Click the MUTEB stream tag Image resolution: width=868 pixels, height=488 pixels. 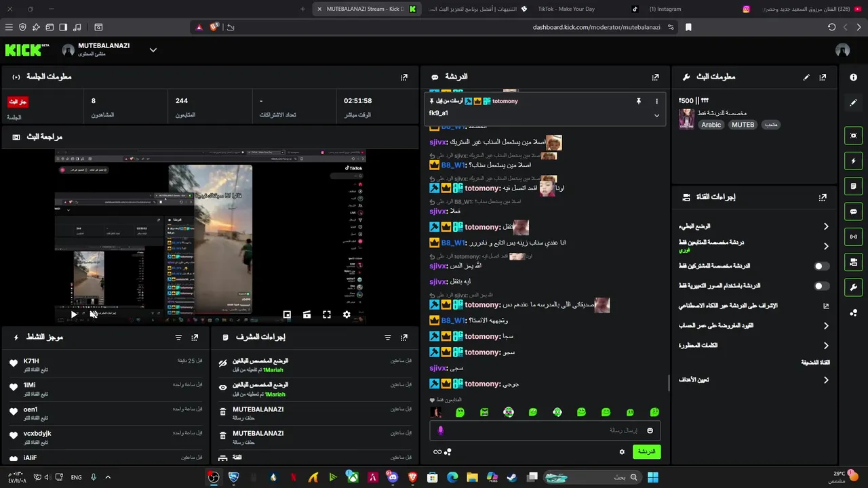click(x=743, y=125)
